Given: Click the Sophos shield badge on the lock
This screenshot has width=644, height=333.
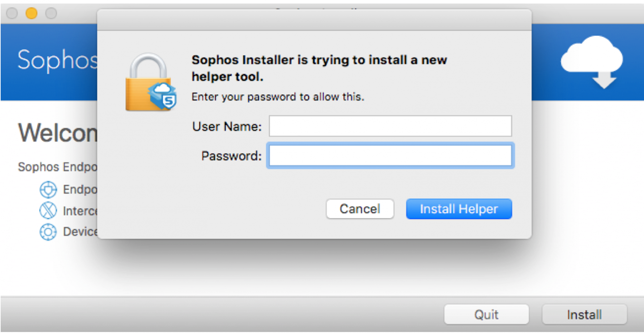Looking at the screenshot, I should pos(163,97).
